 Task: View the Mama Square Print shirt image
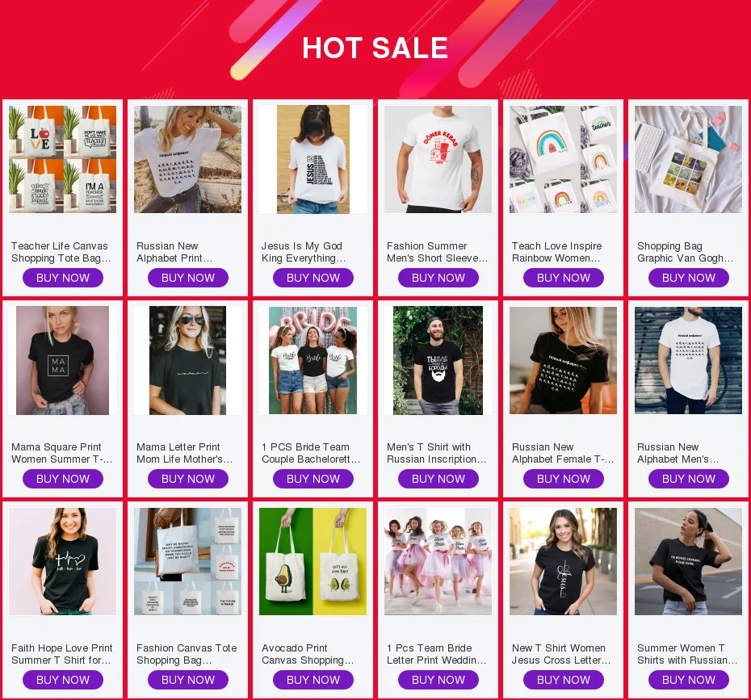(63, 361)
